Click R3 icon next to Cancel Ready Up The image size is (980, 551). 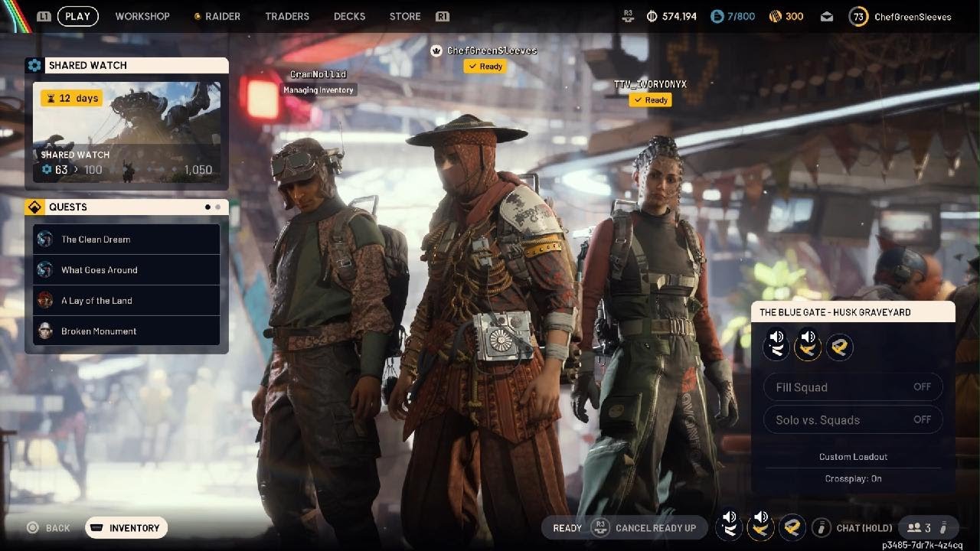[x=601, y=527]
